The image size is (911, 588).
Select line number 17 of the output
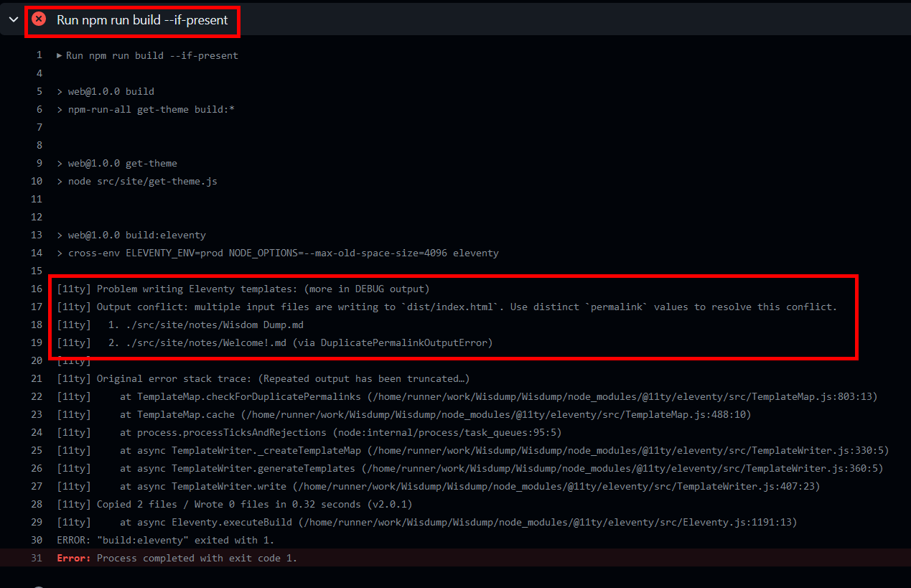[37, 307]
